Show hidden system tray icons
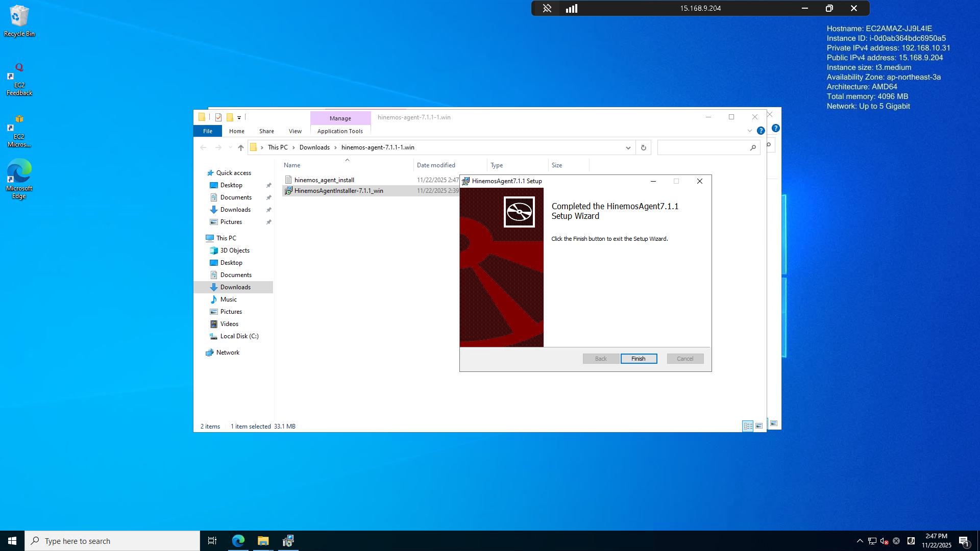 pos(860,541)
